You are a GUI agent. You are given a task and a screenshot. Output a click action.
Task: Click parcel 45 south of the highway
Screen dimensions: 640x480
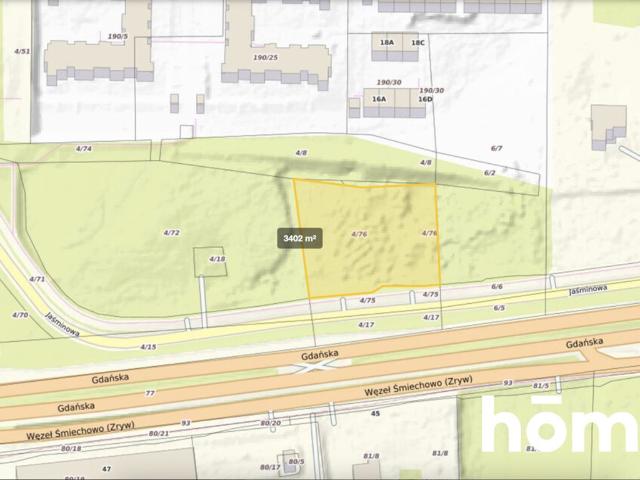point(376,412)
